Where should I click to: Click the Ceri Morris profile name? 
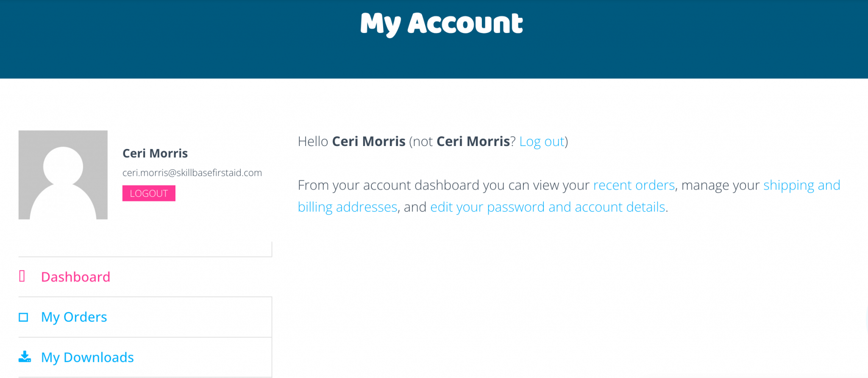[x=155, y=153]
